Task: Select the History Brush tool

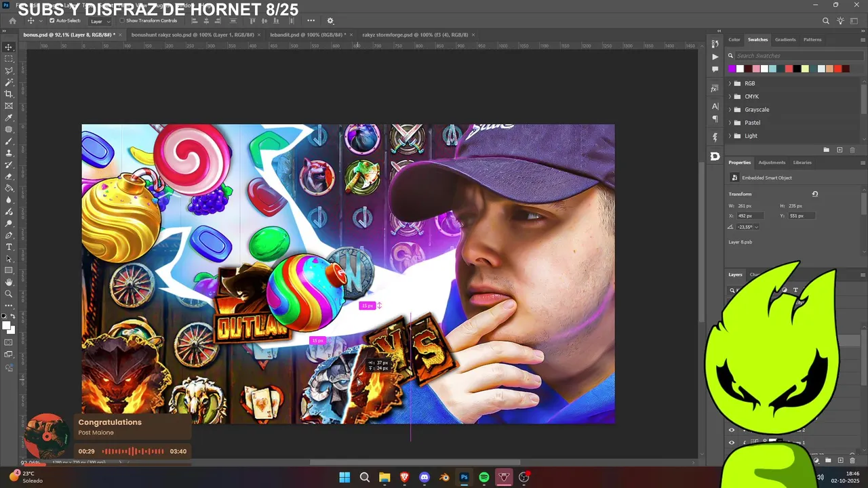Action: pos(9,165)
